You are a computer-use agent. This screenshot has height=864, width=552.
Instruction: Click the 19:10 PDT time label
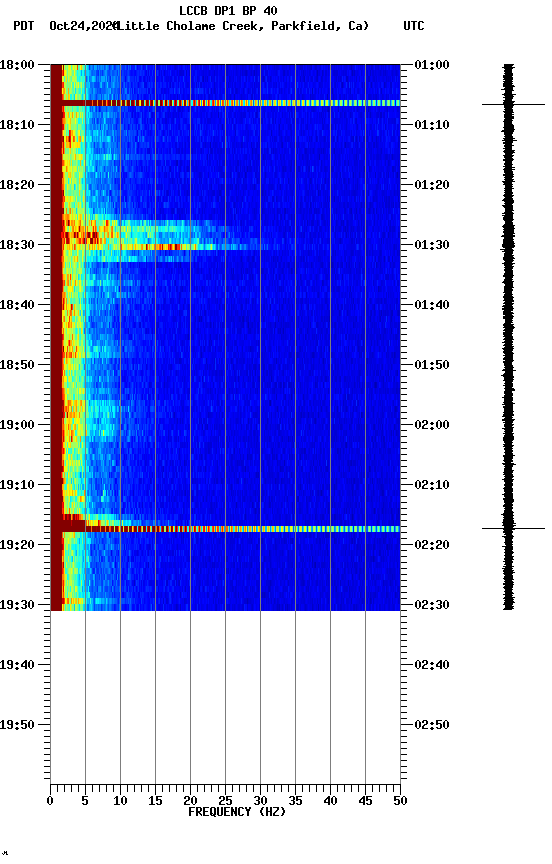17,485
